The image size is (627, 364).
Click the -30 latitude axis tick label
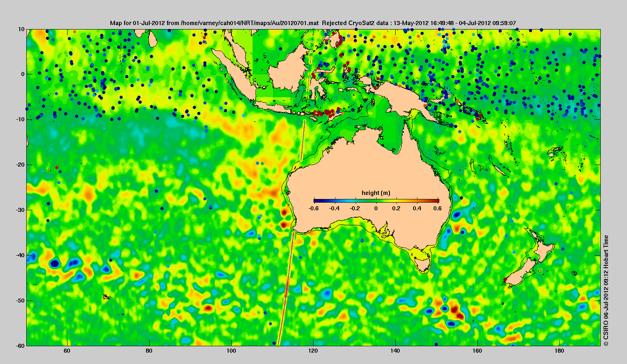[x=19, y=210]
